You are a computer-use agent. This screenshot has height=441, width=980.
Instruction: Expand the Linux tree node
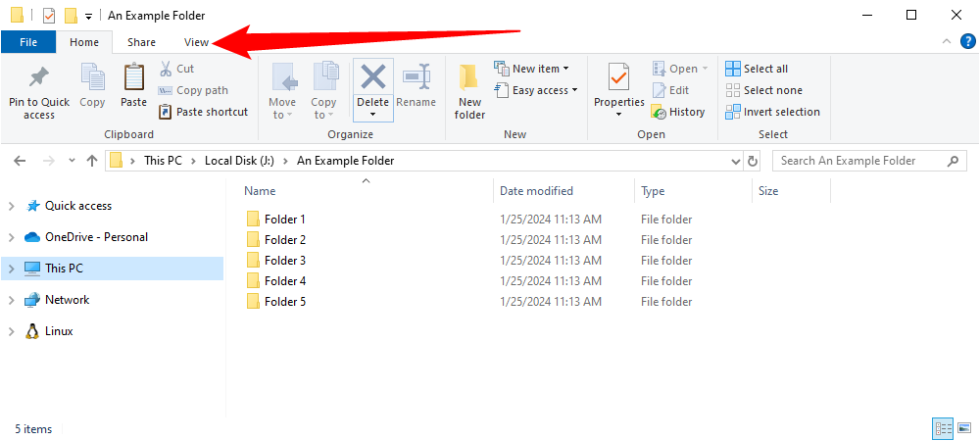click(x=11, y=331)
